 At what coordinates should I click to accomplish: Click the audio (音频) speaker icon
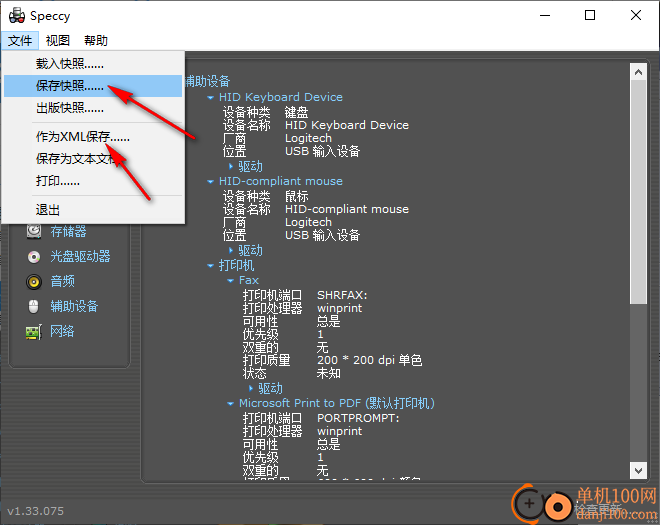pyautogui.click(x=34, y=282)
